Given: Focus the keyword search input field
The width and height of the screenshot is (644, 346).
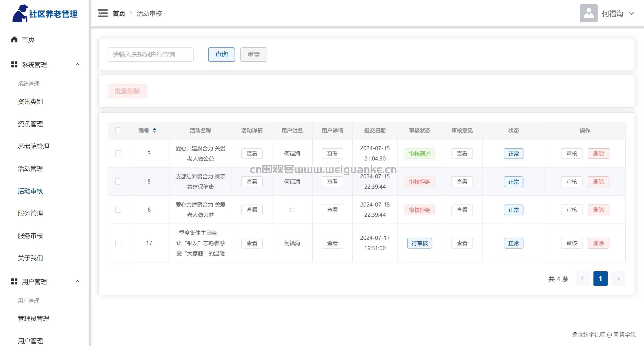Looking at the screenshot, I should coord(150,55).
